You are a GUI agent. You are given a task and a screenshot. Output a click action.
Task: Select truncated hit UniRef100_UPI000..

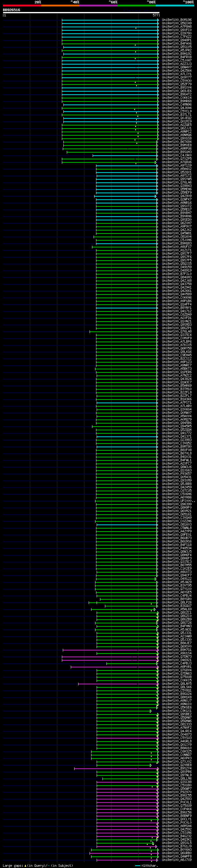pos(178,501)
